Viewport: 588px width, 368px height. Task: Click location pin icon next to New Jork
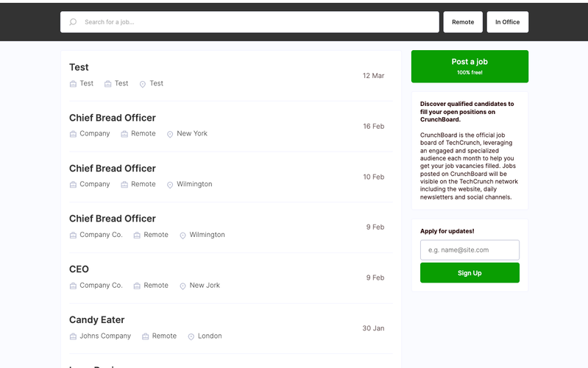(x=183, y=286)
